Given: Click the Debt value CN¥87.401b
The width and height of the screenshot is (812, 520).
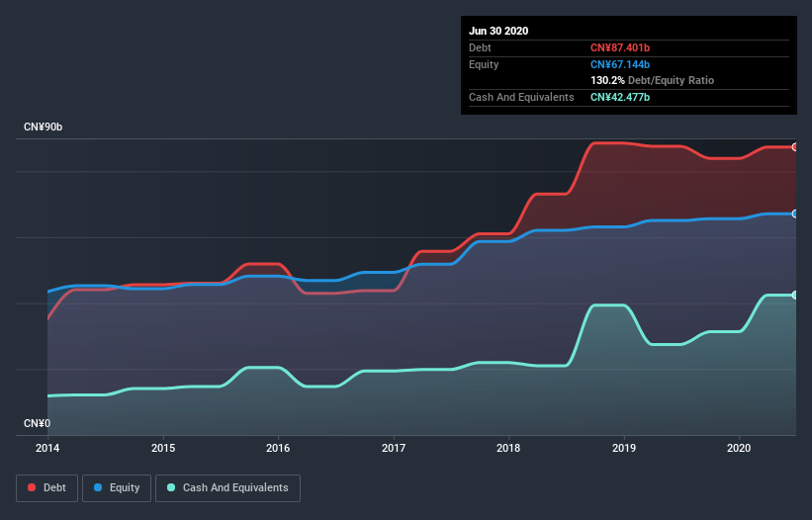Looking at the screenshot, I should point(620,48).
